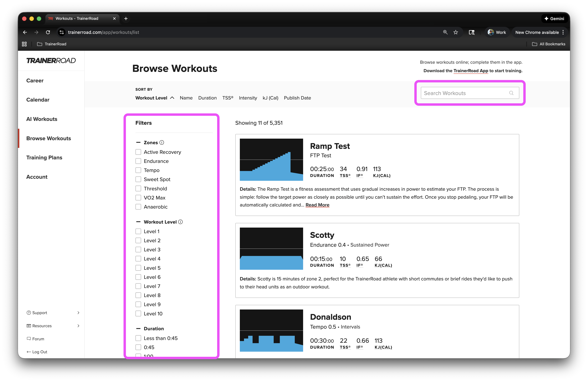
Task: Close the Workouts - TrainerRoad tab
Action: click(x=114, y=19)
